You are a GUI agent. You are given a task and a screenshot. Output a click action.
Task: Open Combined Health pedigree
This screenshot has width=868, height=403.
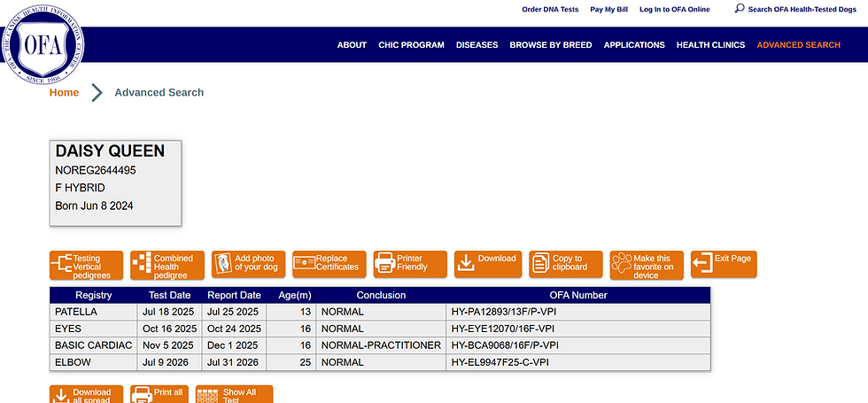(167, 265)
